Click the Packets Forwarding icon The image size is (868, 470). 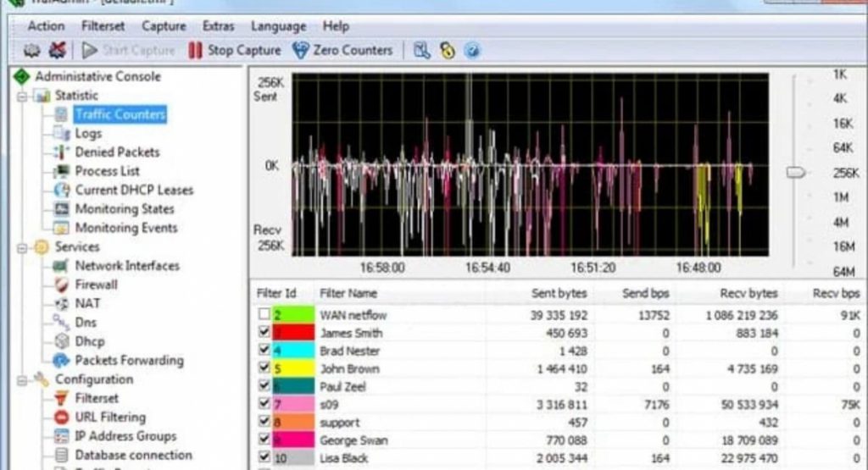pyautogui.click(x=61, y=361)
